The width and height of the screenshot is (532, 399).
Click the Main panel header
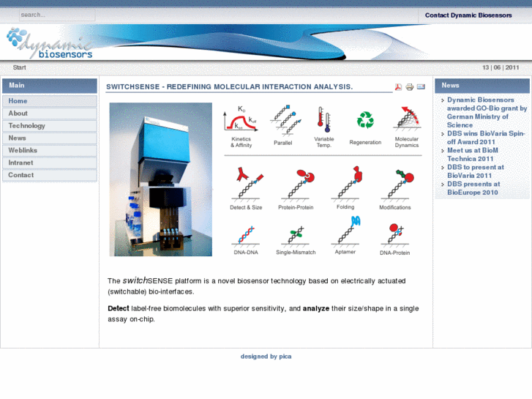[x=50, y=86]
